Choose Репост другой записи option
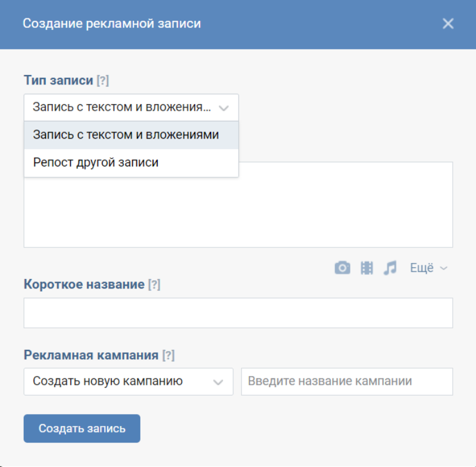This screenshot has height=467, width=476. (131, 162)
